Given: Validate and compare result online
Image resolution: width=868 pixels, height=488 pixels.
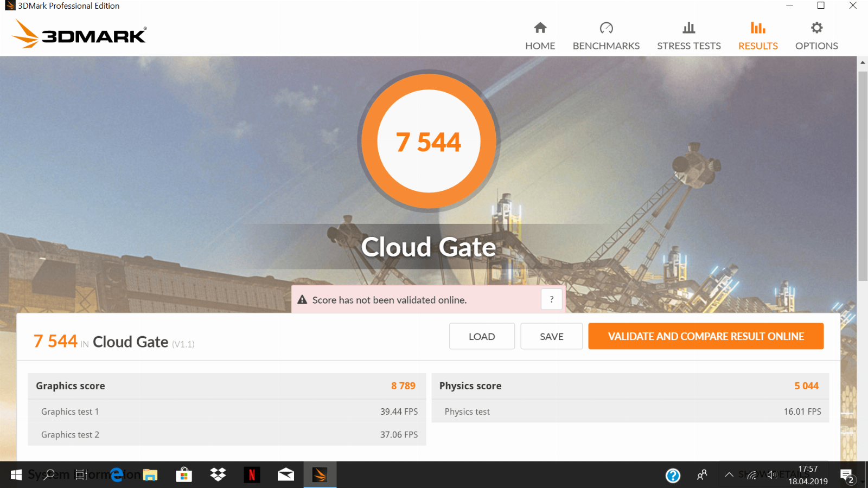Looking at the screenshot, I should tap(706, 336).
